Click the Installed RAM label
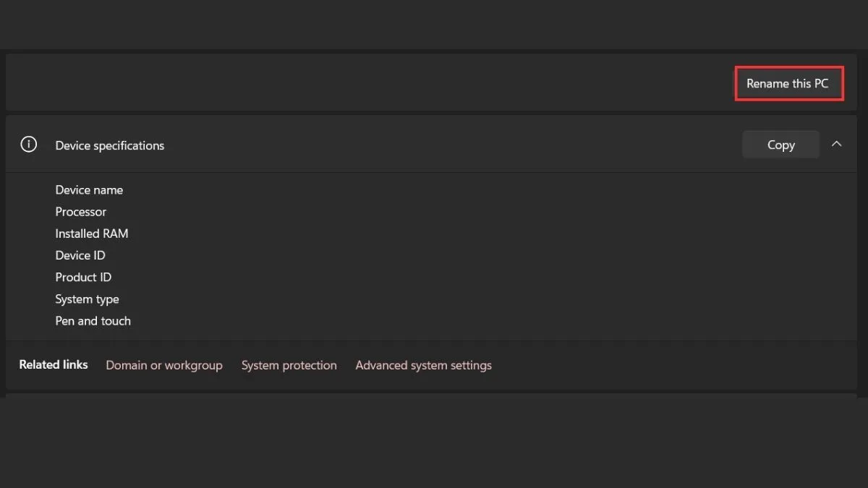The height and width of the screenshot is (488, 868). point(92,234)
